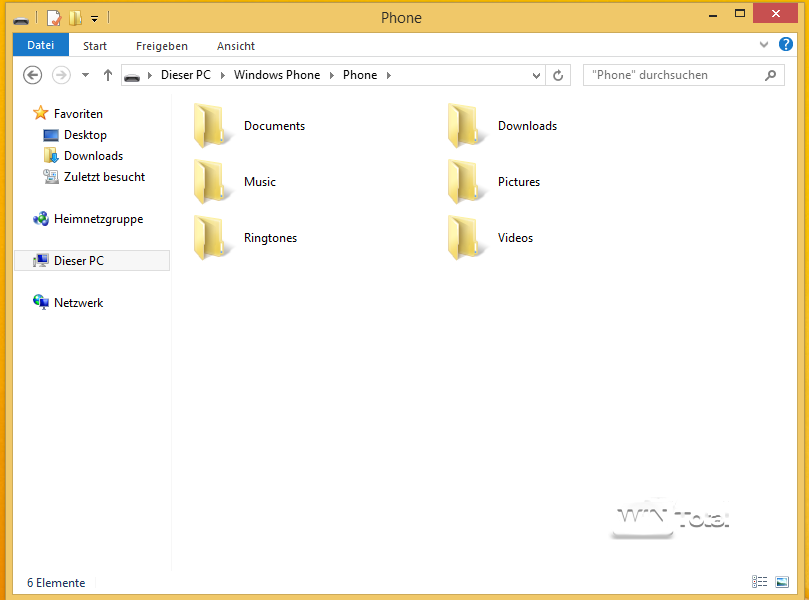Viewport: 809px width, 600px height.
Task: Select Netzwerk in the navigation pane
Action: (78, 303)
